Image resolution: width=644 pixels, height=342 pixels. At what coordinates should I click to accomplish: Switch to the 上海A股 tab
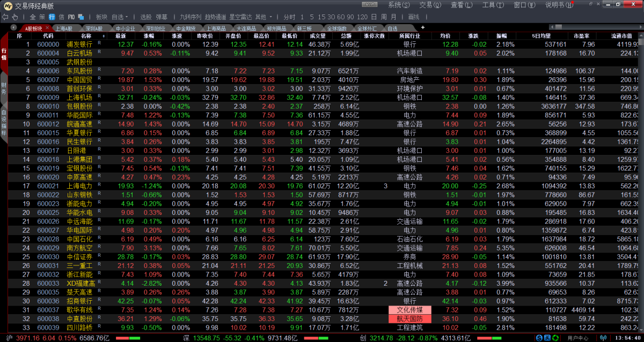[64, 28]
